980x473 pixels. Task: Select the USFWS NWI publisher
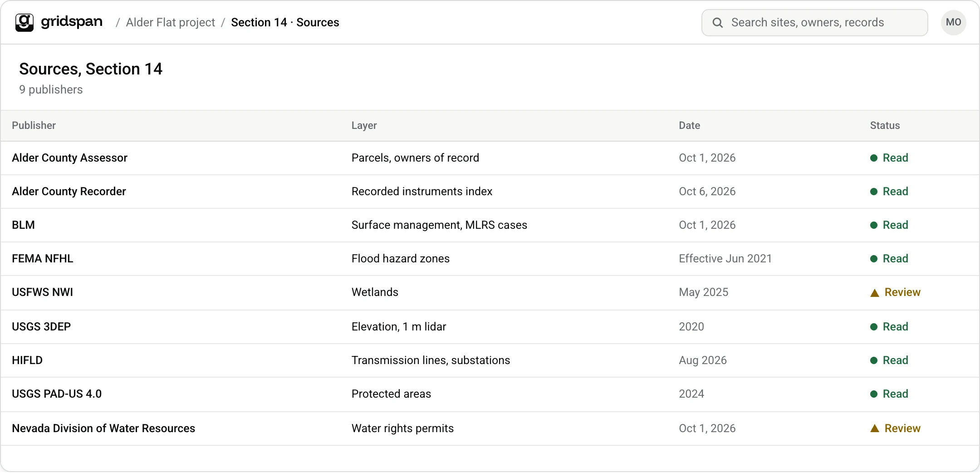point(42,292)
